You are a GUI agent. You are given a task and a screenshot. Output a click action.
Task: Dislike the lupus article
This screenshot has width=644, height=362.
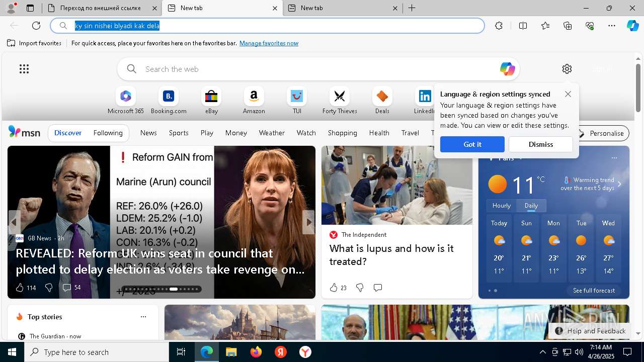tap(360, 288)
